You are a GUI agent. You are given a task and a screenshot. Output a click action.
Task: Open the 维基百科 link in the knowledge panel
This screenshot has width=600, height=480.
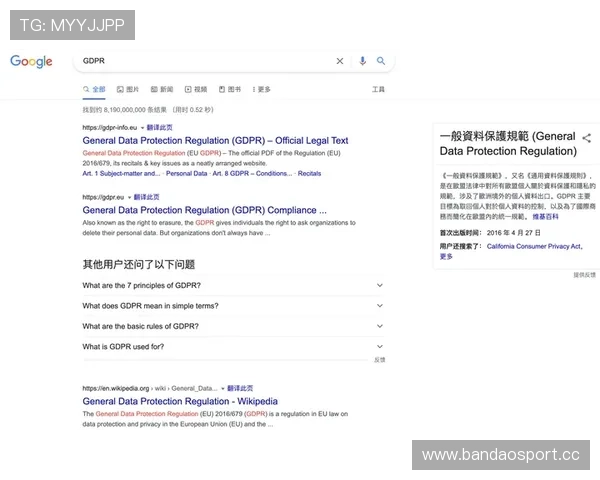[545, 217]
